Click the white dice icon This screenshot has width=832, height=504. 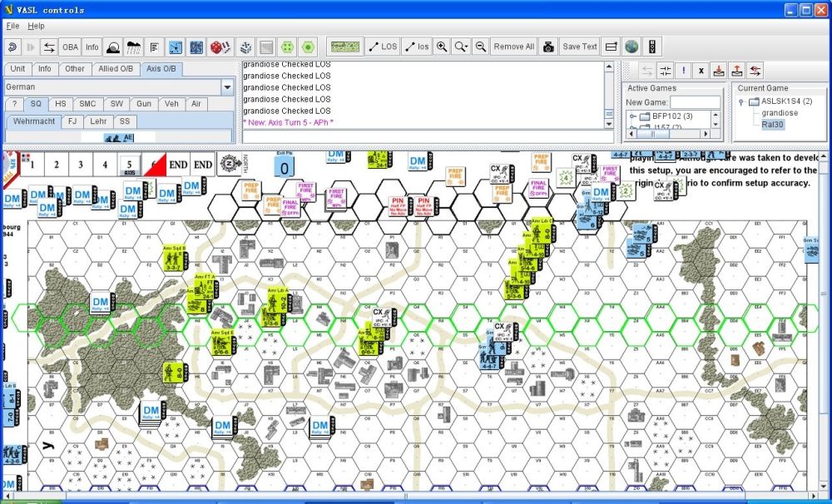[x=245, y=47]
